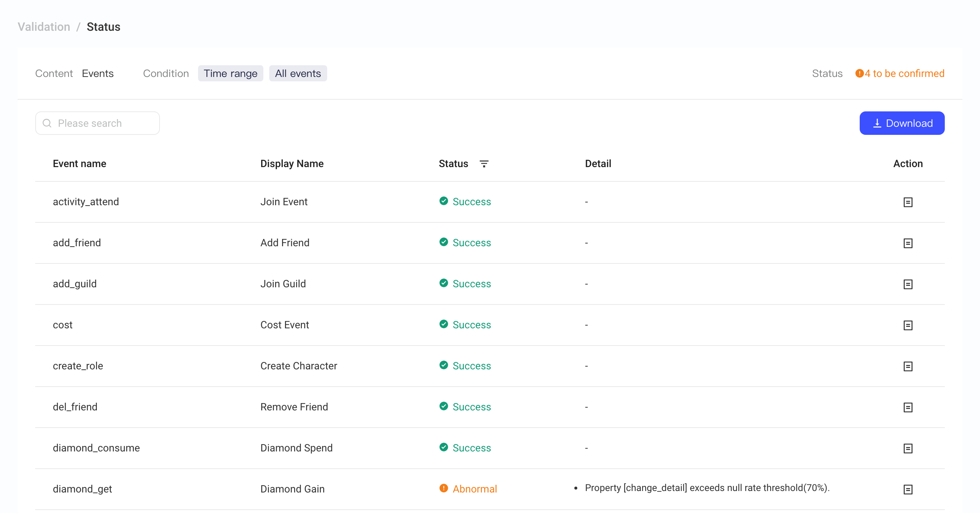Click the Events content label
This screenshot has height=513, width=980.
click(98, 73)
